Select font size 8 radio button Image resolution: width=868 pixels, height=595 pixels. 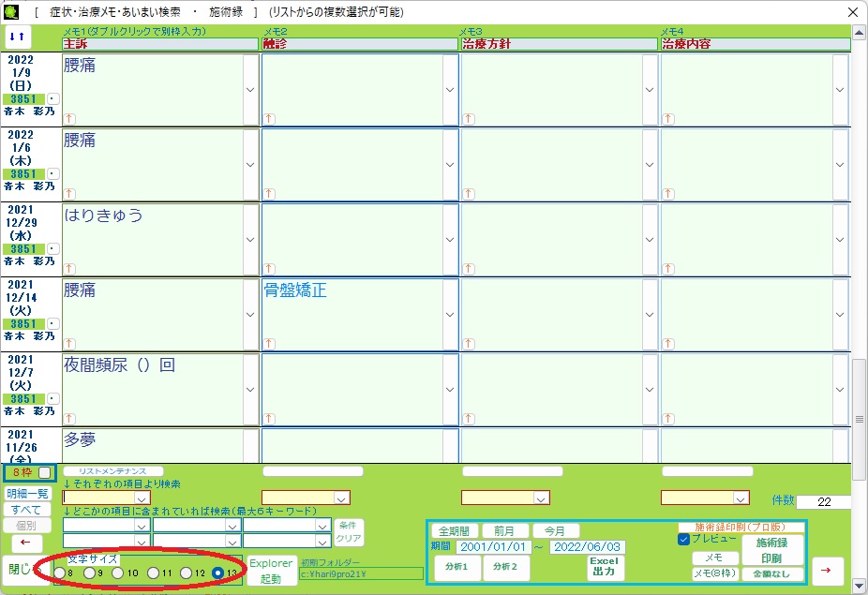[59, 573]
